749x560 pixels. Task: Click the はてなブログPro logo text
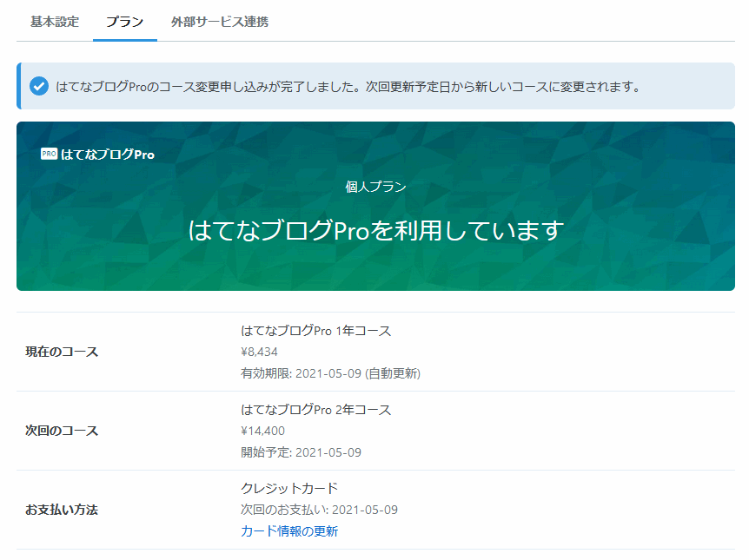(x=108, y=155)
